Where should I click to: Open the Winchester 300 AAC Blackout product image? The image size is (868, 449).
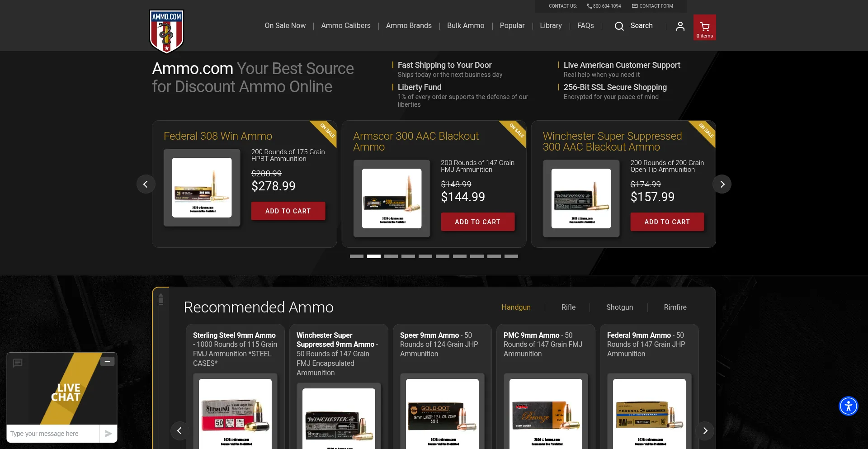click(581, 199)
